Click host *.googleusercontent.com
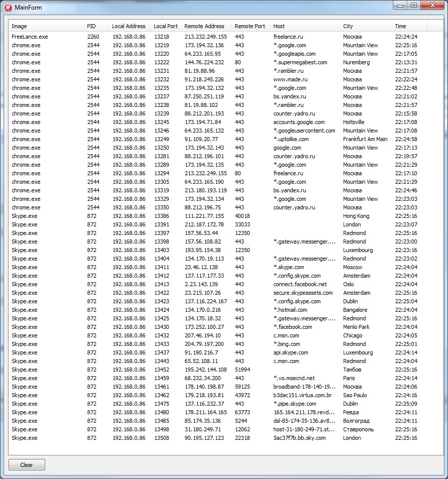Image resolution: width=448 pixels, height=479 pixels. coord(304,131)
